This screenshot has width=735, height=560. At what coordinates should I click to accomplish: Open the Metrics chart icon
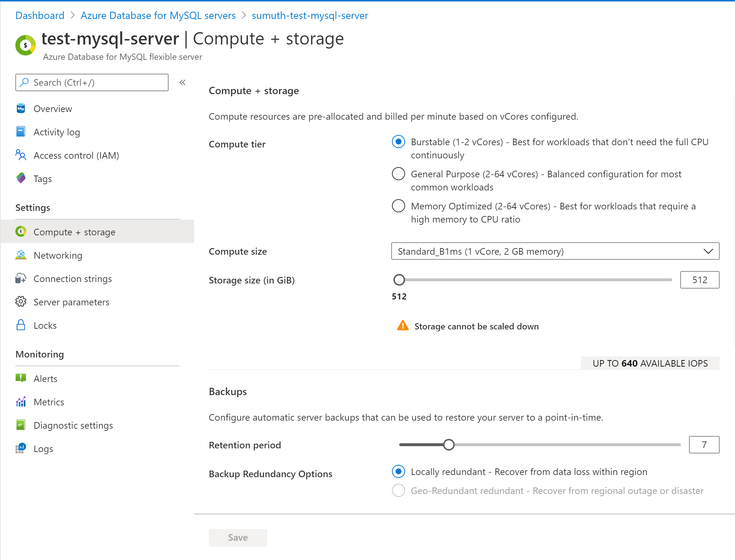[x=21, y=402]
